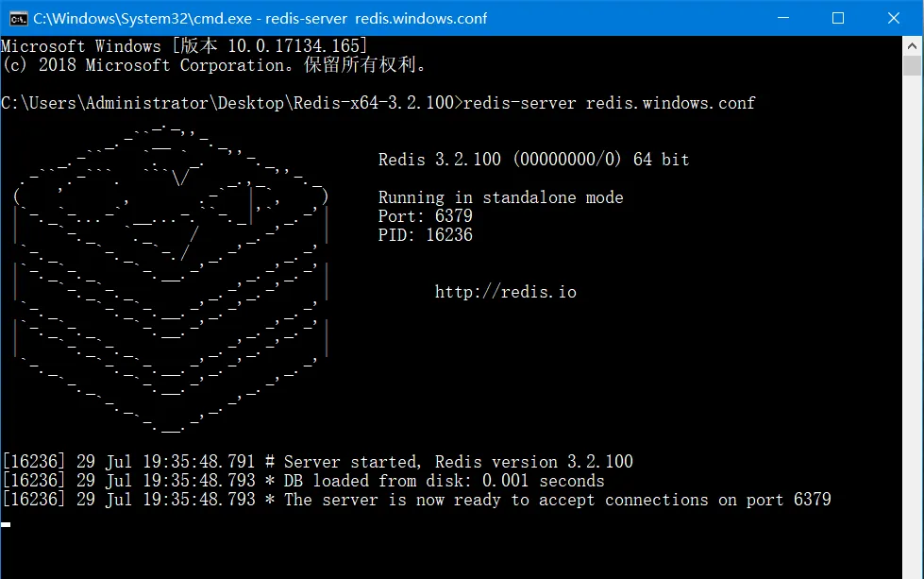Click the Server started log line
Screen dimensions: 924x579
(317, 461)
